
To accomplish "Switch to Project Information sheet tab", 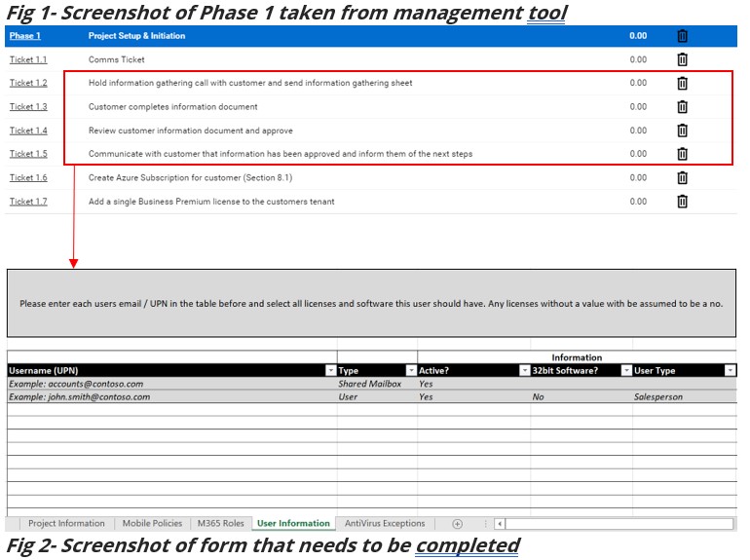I will click(x=66, y=524).
